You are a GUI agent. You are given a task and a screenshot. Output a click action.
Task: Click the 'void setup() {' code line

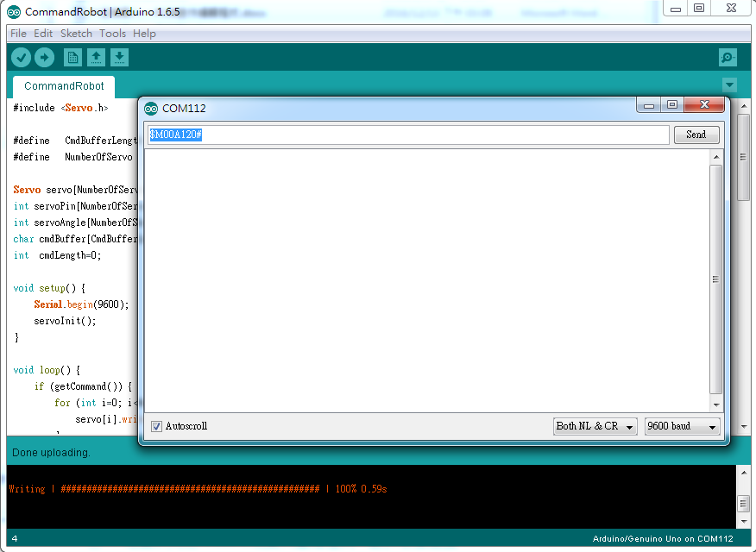pos(49,288)
